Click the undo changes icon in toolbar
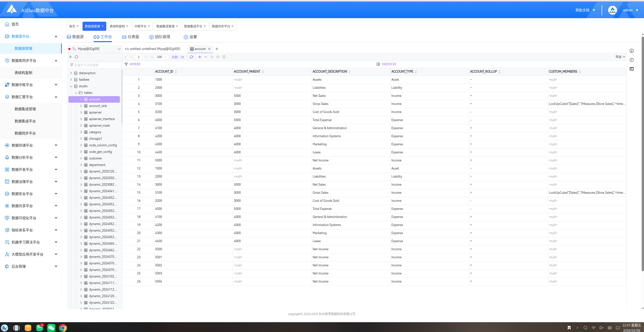The width and height of the screenshot is (644, 332). pos(212,57)
